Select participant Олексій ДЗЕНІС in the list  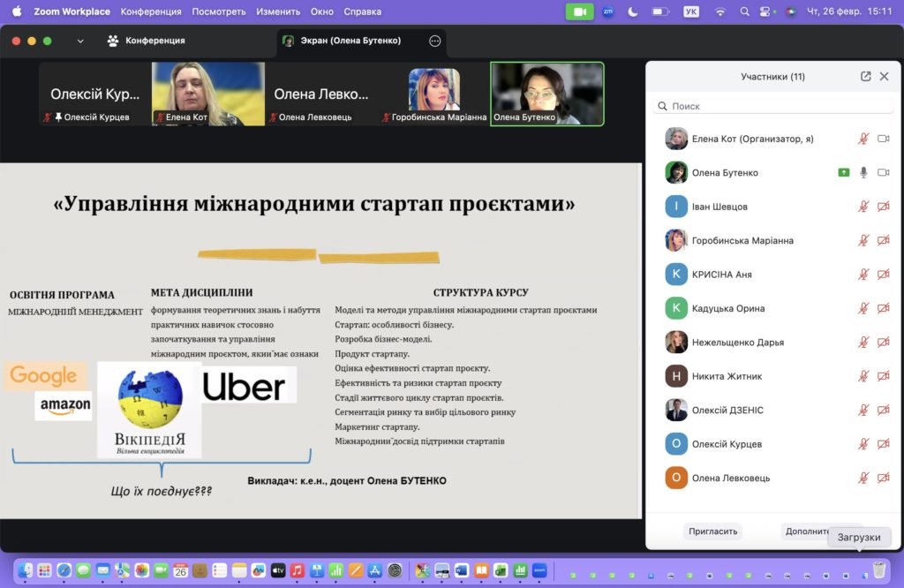coord(727,411)
